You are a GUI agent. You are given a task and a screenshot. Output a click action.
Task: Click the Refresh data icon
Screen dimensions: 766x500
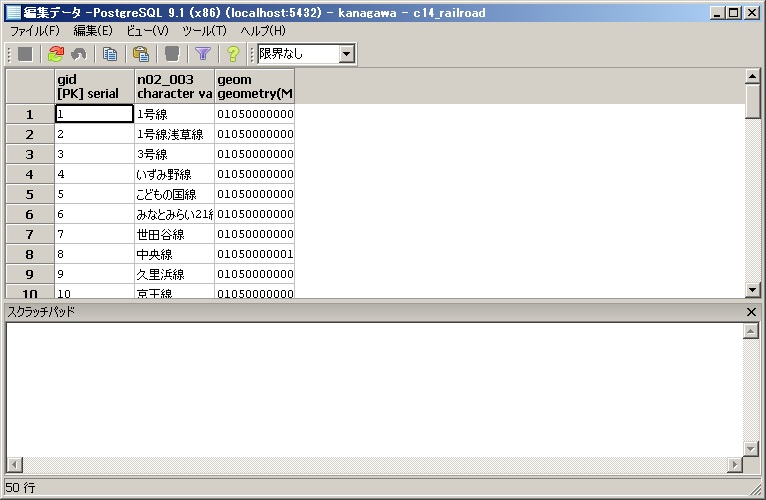[x=56, y=54]
